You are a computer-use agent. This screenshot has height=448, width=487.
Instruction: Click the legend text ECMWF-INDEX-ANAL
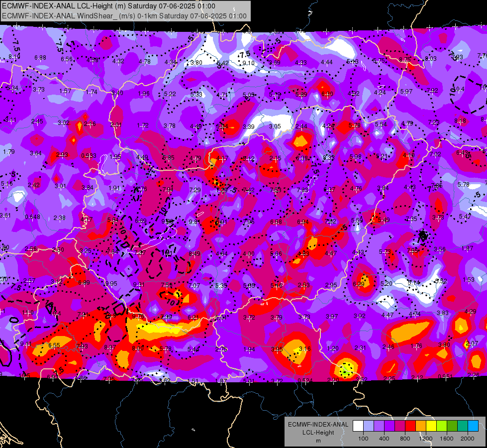click(x=318, y=425)
